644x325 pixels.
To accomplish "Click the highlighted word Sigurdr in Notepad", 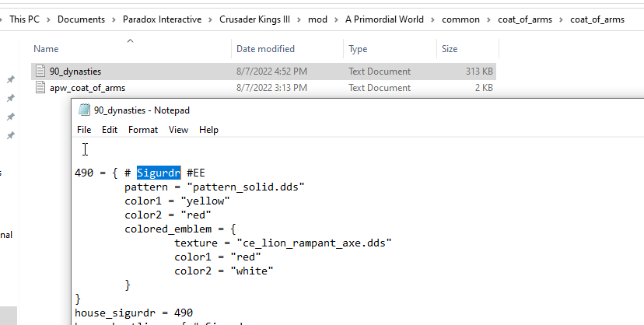I will pos(159,173).
